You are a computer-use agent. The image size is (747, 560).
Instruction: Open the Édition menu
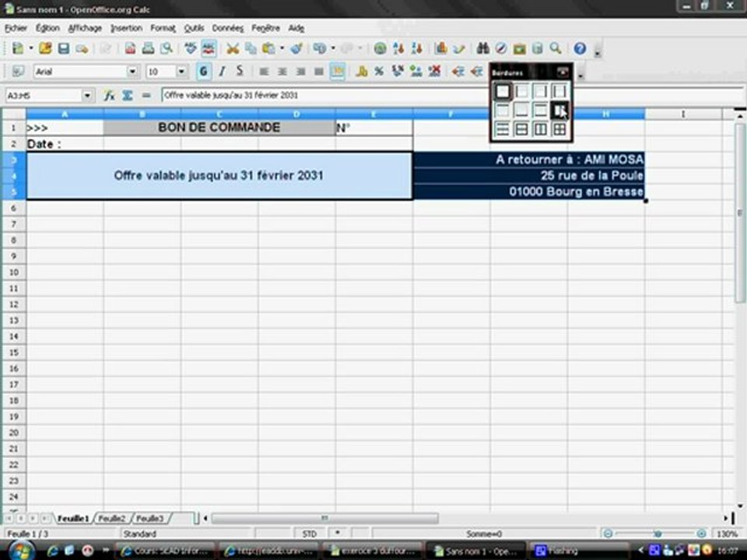click(47, 28)
